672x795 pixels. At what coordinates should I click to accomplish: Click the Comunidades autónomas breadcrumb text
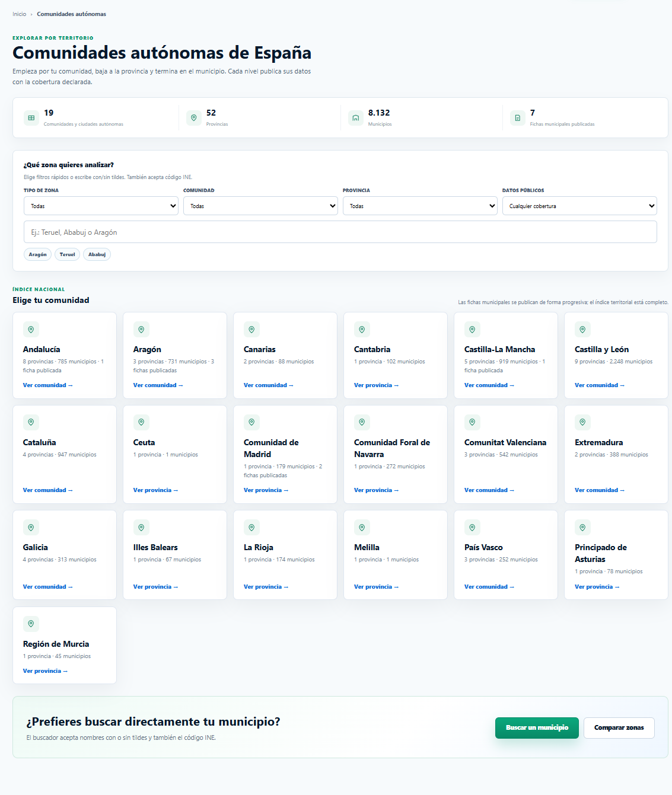point(72,14)
